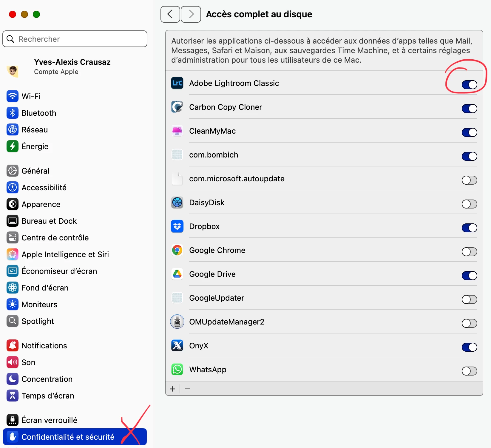Open Apple Intelligence et Siri icon
Viewport: 491px width, 448px height.
pos(13,254)
